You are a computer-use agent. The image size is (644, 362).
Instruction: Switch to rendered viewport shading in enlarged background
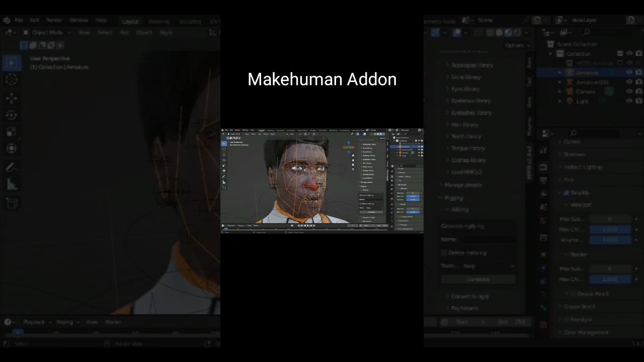[518, 32]
